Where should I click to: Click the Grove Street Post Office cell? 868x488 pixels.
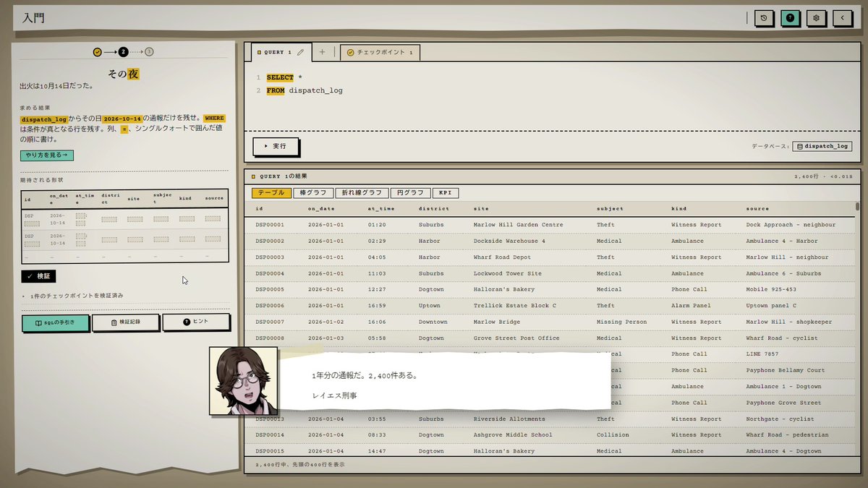pos(518,338)
